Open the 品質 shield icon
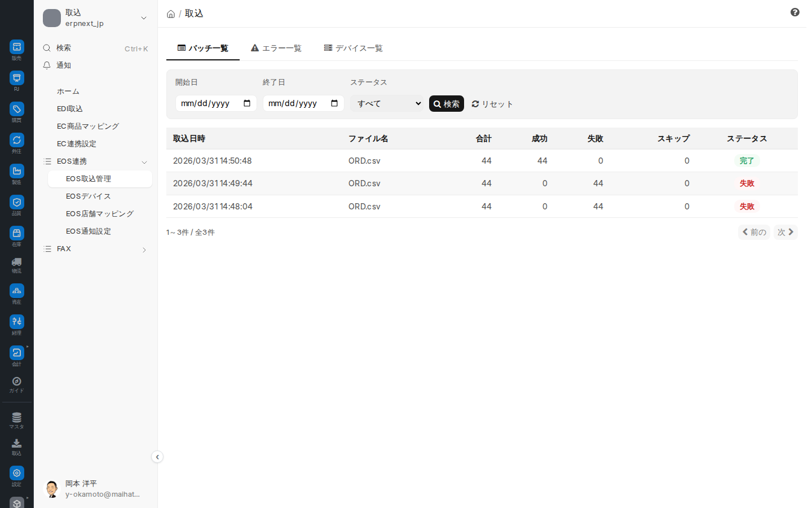 coord(17,202)
